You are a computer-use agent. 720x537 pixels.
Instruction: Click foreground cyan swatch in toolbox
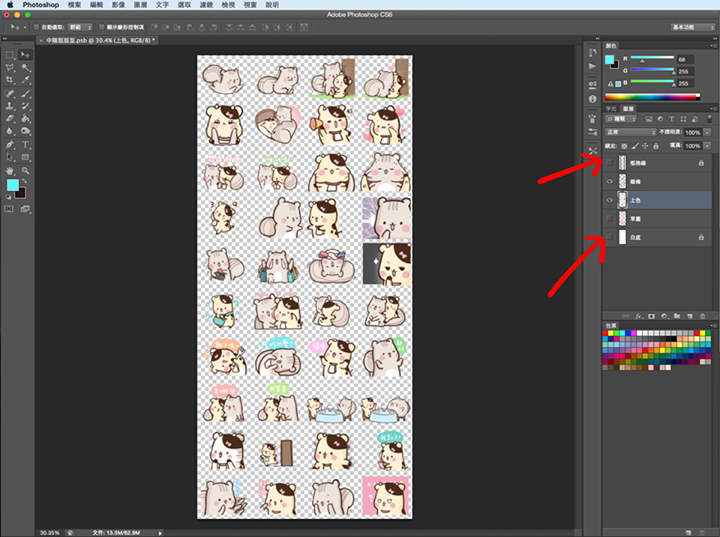[12, 185]
